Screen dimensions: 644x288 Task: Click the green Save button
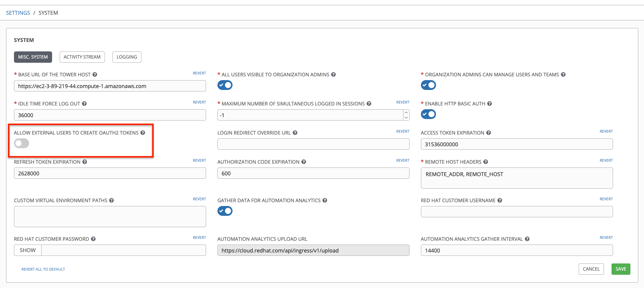[621, 269]
